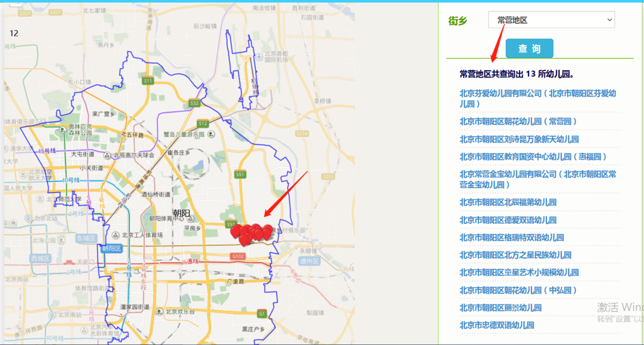Open 北京市朝阳区朝花幼儿园（常营园）link
Viewport: 644px width, 345px height.
518,121
